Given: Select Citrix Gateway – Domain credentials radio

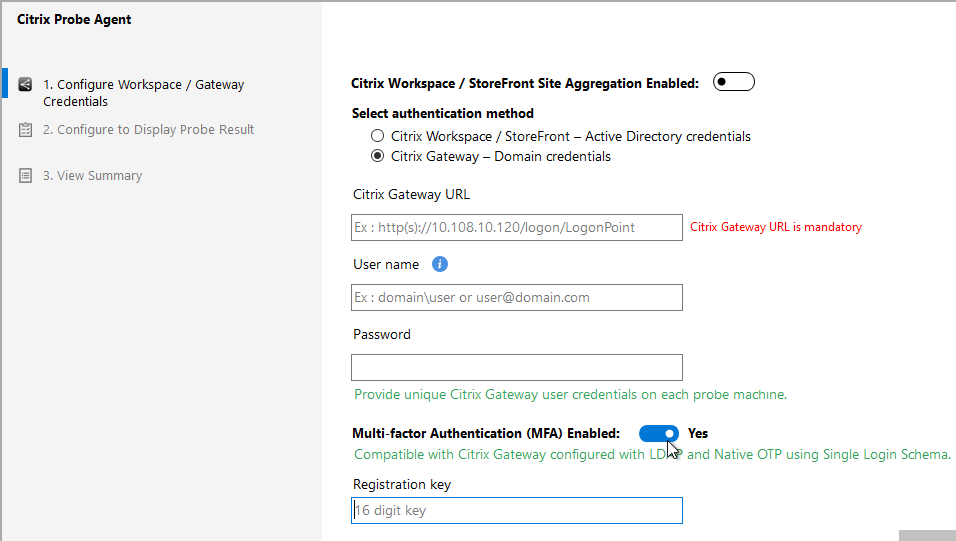Looking at the screenshot, I should (377, 156).
